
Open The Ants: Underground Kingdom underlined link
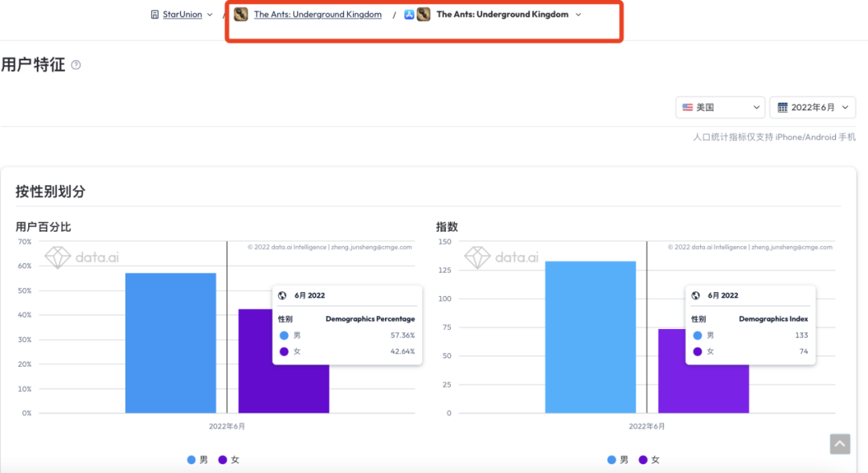(x=317, y=14)
